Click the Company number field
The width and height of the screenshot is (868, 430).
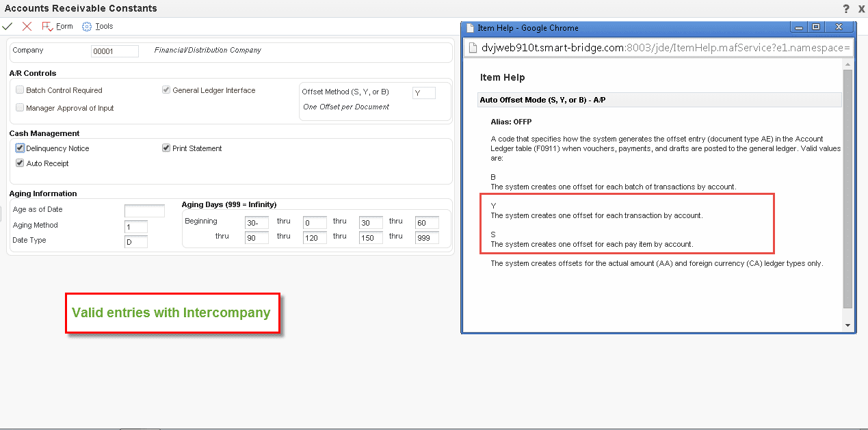pyautogui.click(x=115, y=51)
